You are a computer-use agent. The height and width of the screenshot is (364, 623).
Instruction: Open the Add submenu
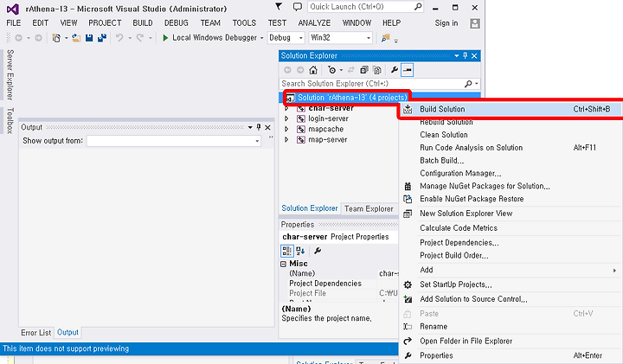click(511, 270)
